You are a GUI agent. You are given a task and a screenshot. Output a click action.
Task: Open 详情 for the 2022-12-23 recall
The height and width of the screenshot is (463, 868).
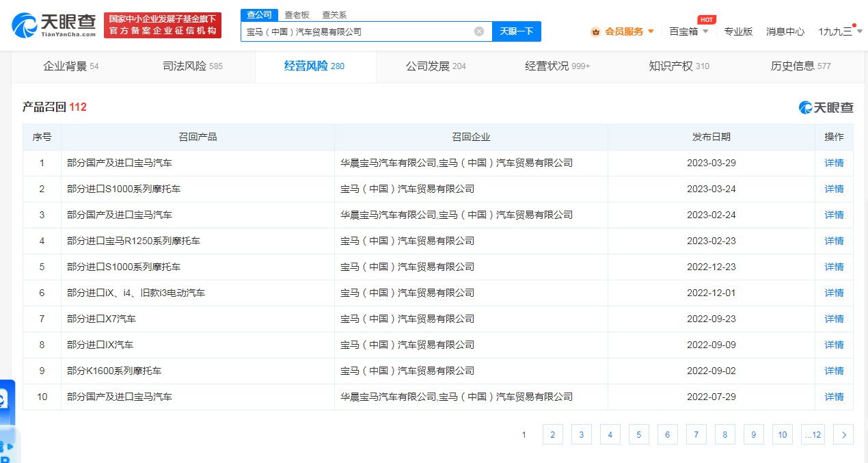834,267
